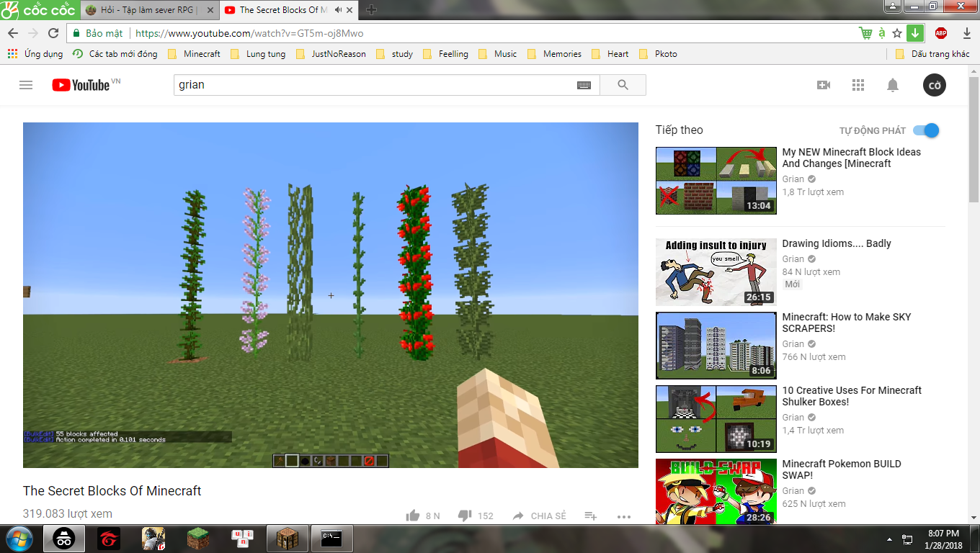The height and width of the screenshot is (553, 980).
Task: Open the Ứng dụng apps shortcut
Action: (35, 54)
